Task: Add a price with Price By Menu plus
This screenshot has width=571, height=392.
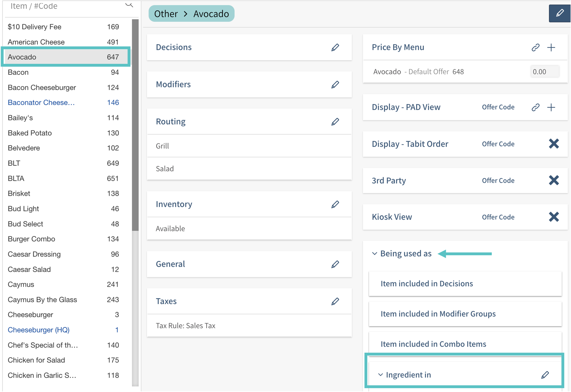Action: (x=551, y=47)
